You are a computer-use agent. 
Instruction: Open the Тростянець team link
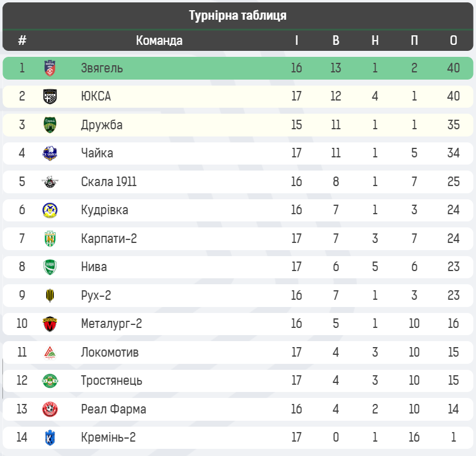click(x=111, y=381)
